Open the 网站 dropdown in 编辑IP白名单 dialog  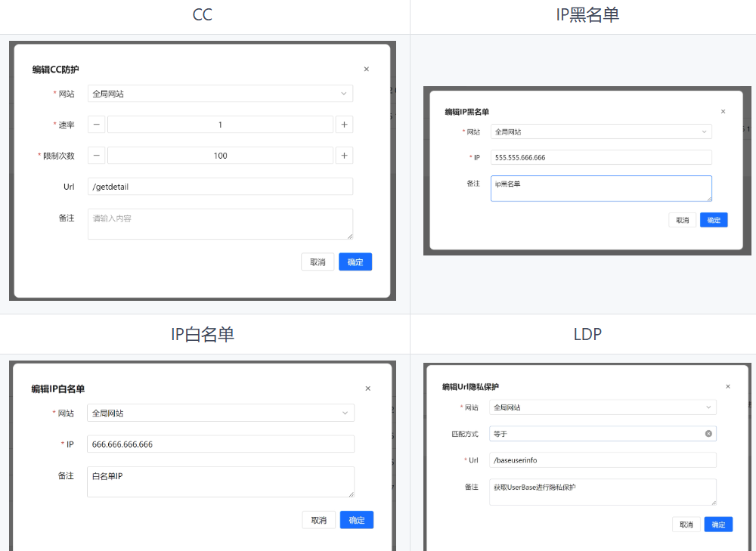pos(221,413)
